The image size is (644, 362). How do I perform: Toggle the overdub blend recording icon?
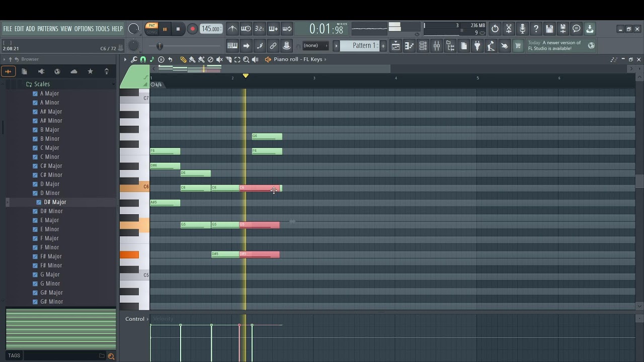273,29
